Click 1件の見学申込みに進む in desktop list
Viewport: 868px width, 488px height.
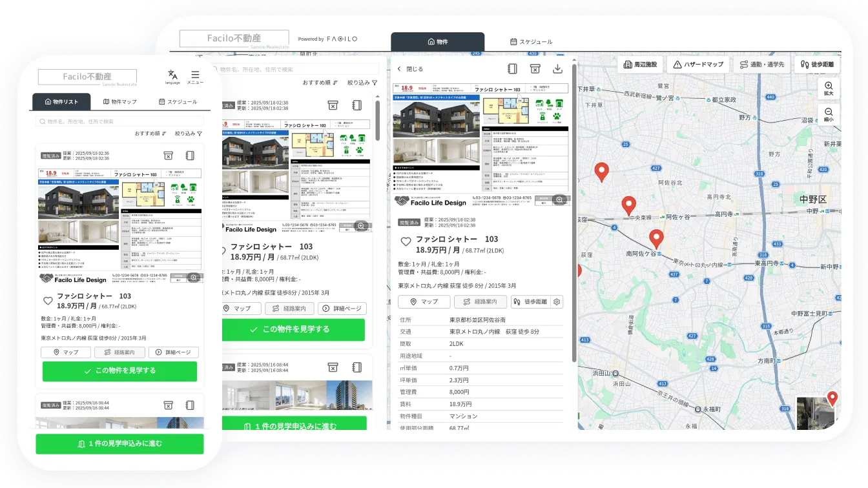click(294, 424)
